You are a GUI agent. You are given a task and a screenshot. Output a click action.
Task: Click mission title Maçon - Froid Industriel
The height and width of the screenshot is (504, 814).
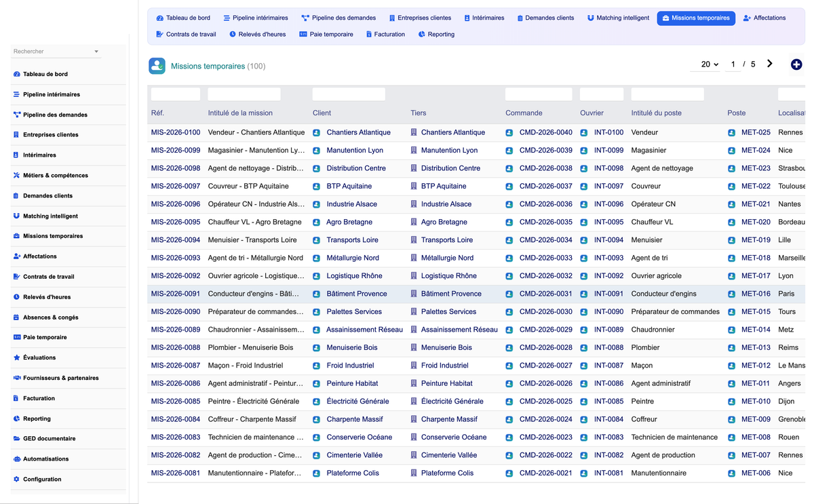(x=246, y=366)
